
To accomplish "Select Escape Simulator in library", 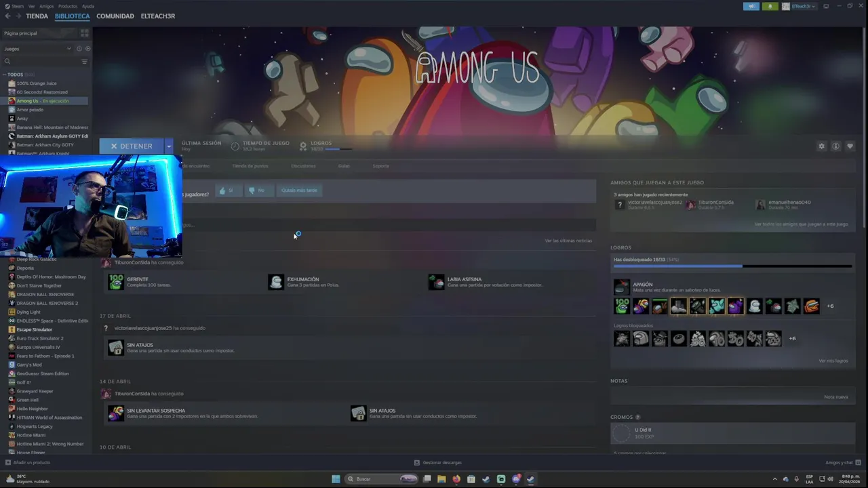I will click(x=34, y=329).
